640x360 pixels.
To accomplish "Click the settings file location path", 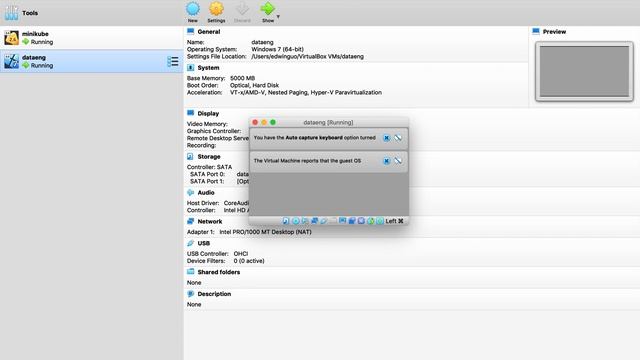I will click(308, 57).
